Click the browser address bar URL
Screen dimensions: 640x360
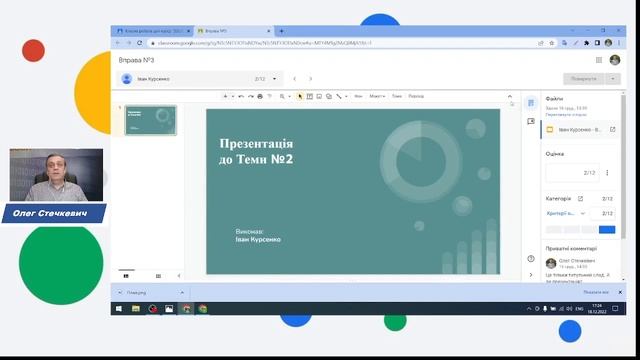(264, 43)
